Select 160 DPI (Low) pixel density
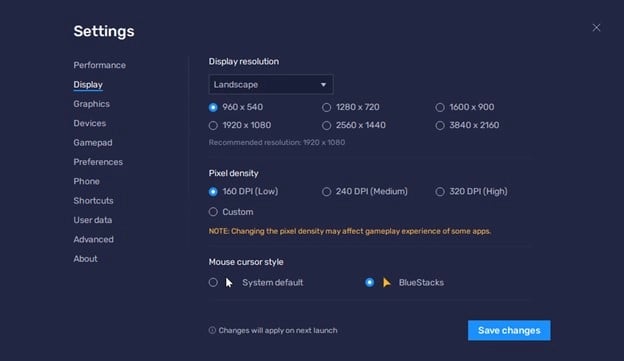This screenshot has width=624, height=361. click(x=213, y=192)
